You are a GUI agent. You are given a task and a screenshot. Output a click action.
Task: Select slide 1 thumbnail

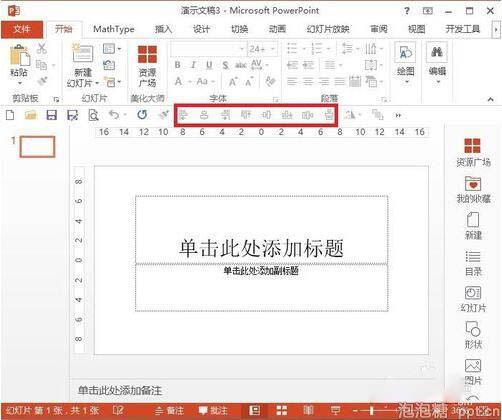pyautogui.click(x=37, y=146)
